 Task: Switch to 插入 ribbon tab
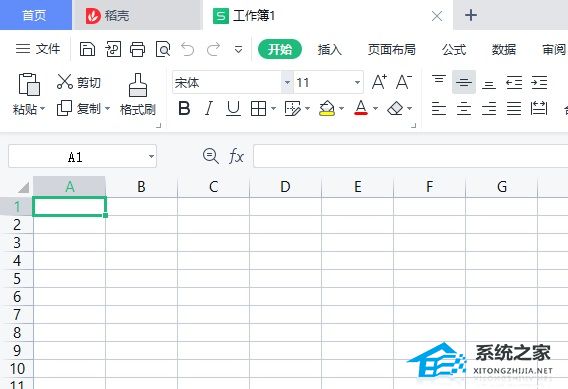click(x=329, y=49)
